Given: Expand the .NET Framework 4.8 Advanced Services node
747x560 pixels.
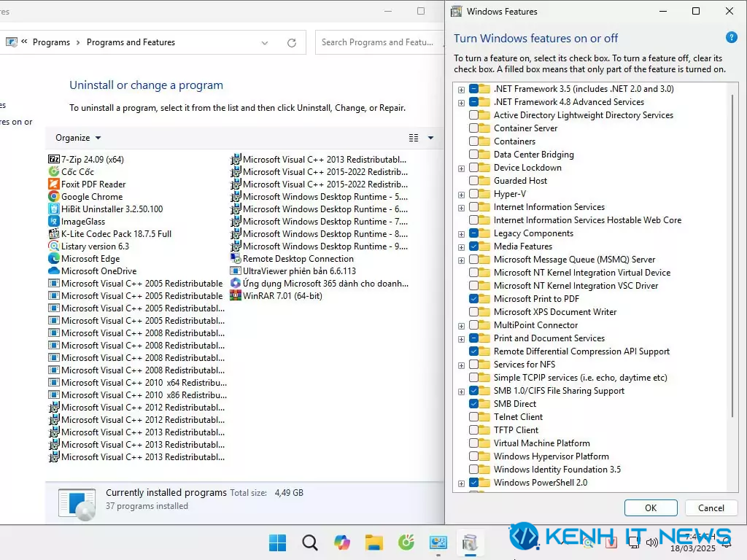Looking at the screenshot, I should pos(461,103).
